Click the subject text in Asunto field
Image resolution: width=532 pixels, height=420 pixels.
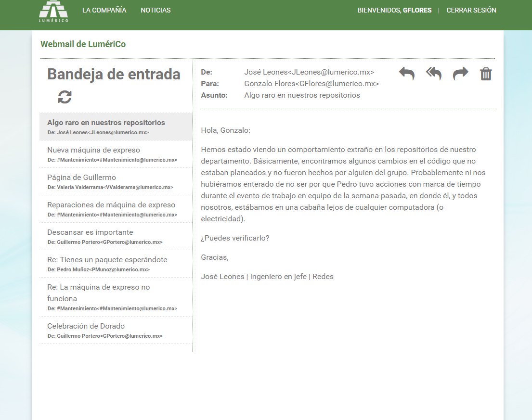(302, 95)
